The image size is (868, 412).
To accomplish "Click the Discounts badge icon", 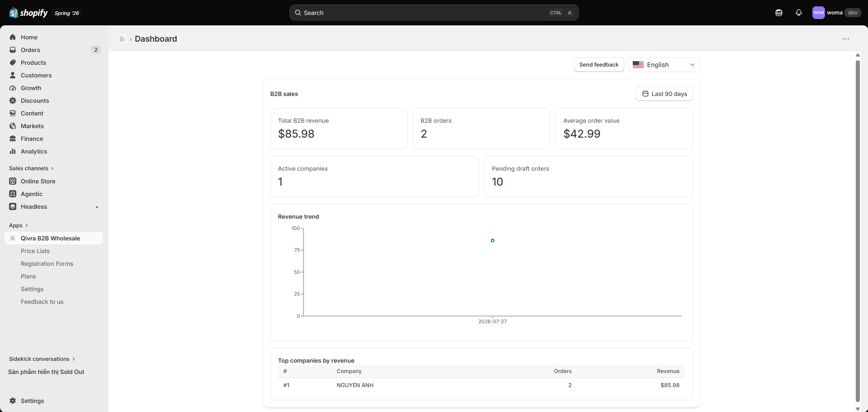I will pos(13,101).
